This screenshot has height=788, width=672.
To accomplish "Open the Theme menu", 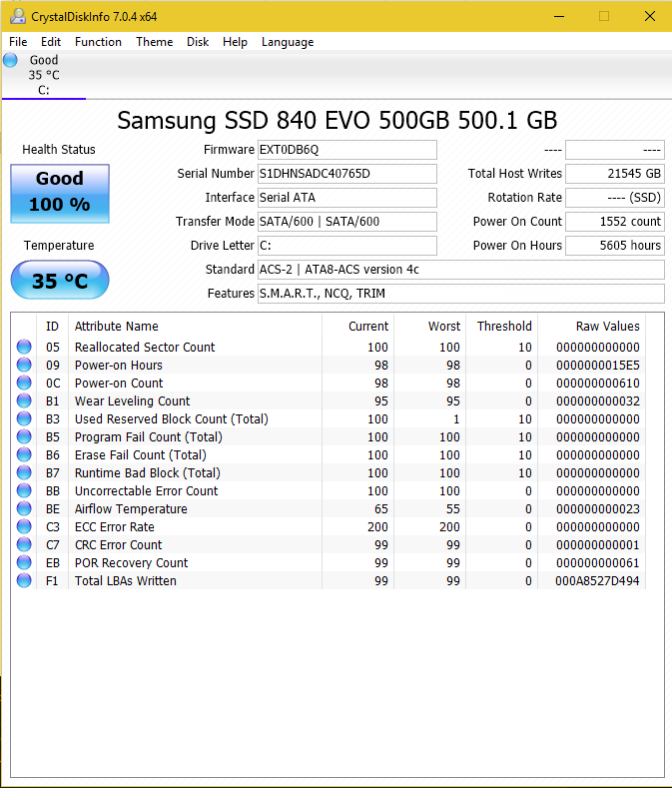I will tap(155, 42).
